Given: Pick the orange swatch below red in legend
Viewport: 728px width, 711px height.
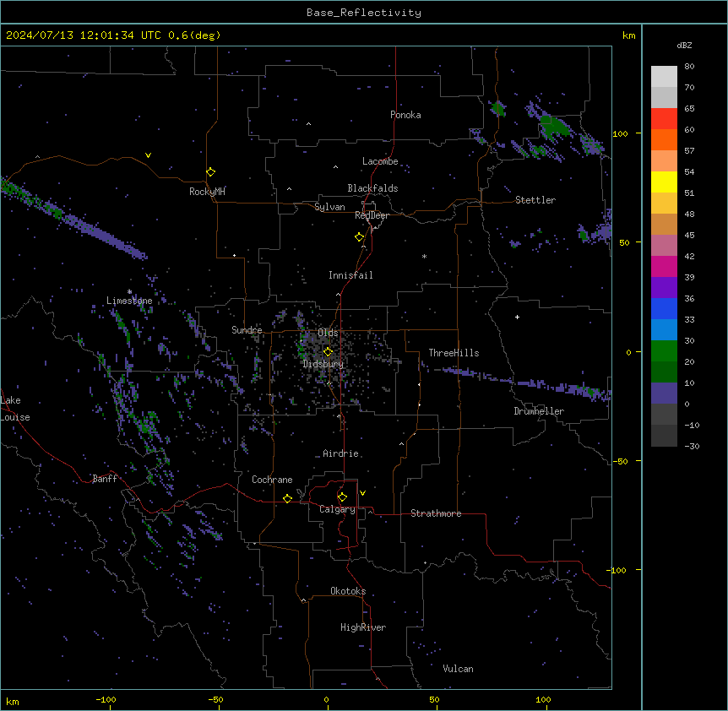Looking at the screenshot, I should click(664, 139).
